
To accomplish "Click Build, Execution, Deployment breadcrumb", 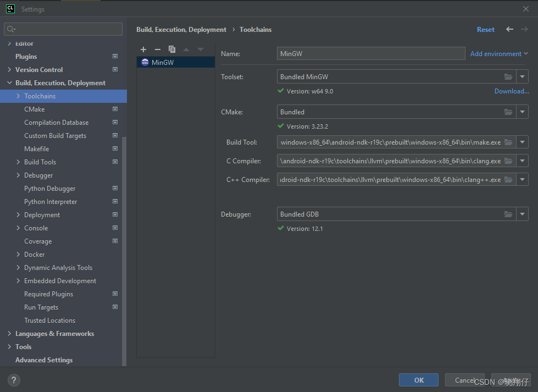I will click(x=181, y=30).
